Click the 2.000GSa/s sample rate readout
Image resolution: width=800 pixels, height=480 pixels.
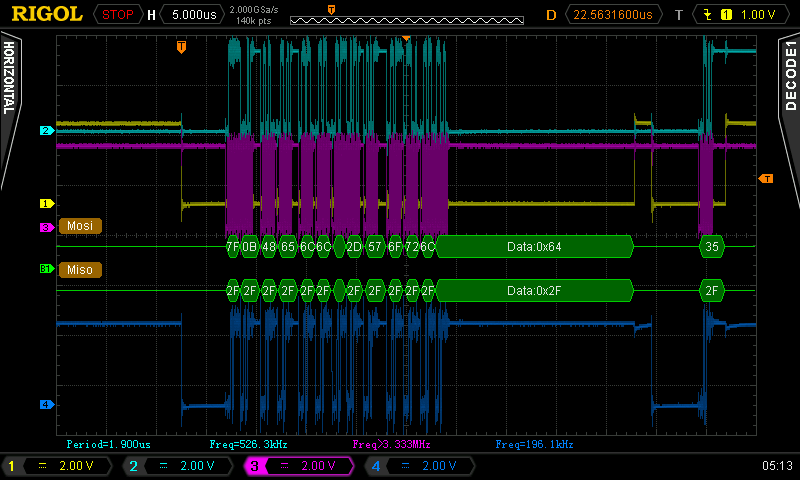click(254, 10)
